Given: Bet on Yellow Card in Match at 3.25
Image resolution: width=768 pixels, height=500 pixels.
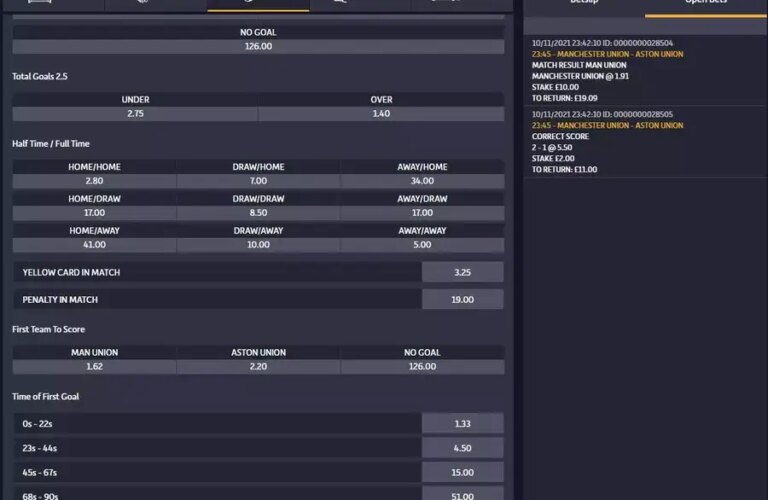Looking at the screenshot, I should [x=462, y=272].
